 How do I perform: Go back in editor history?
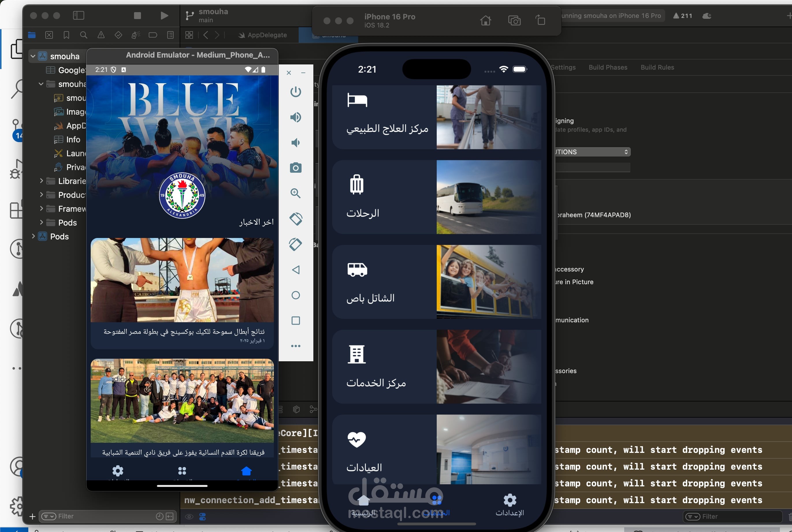(205, 35)
